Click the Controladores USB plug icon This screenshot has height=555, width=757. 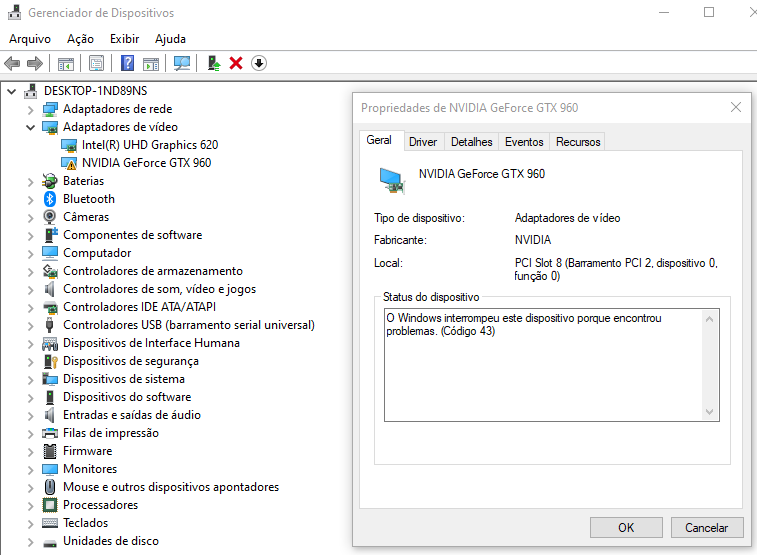tap(49, 325)
